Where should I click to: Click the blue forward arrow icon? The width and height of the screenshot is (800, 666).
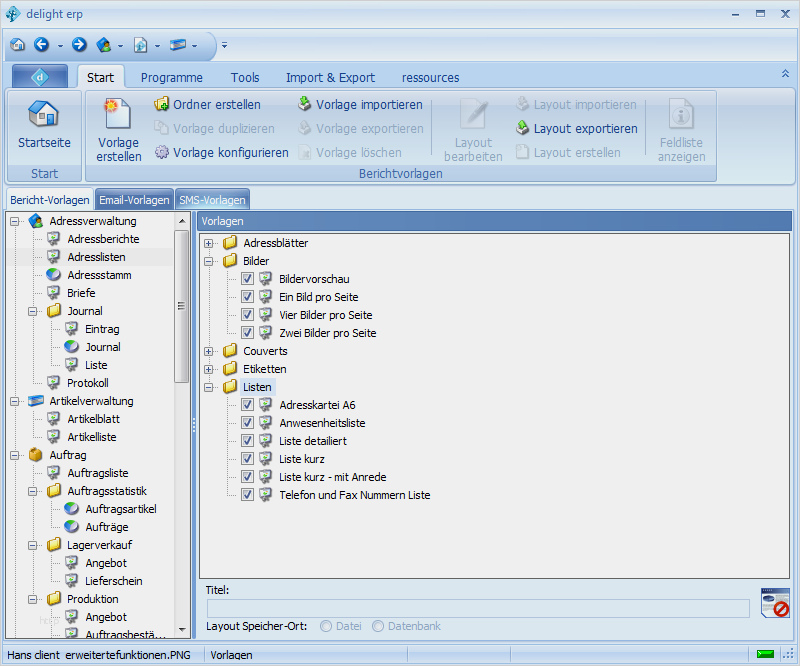(x=79, y=45)
